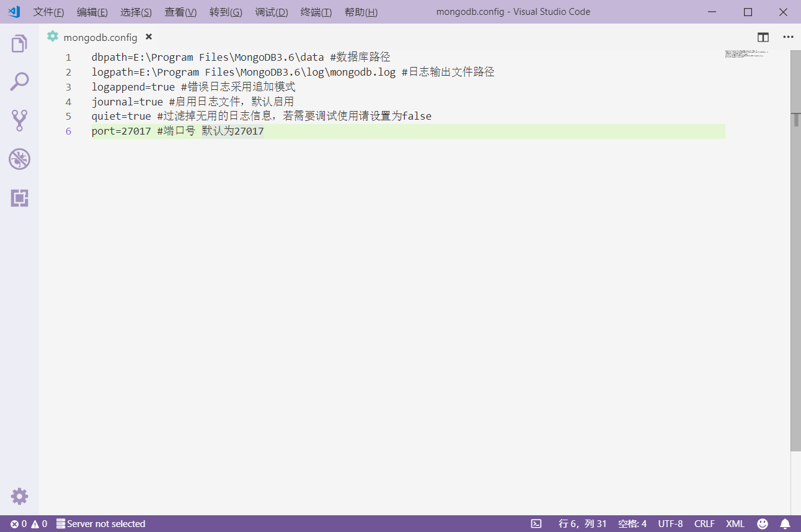This screenshot has height=532, width=801.
Task: Click the journal=true text
Action: (128, 102)
